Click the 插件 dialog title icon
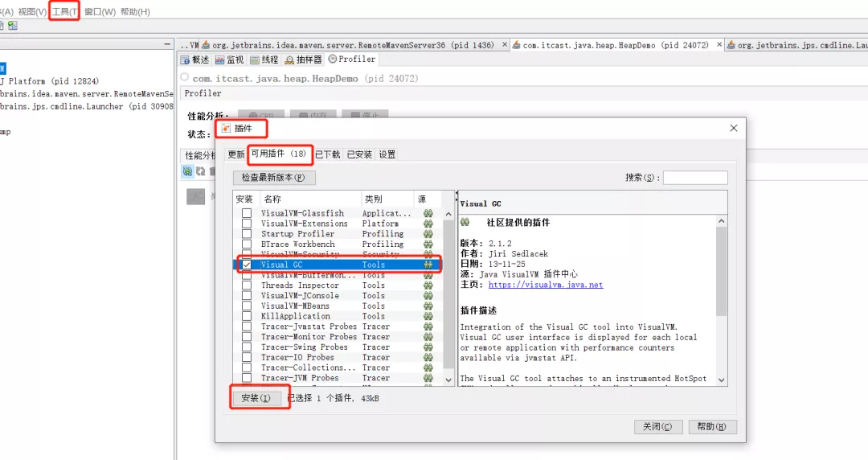 [x=226, y=129]
